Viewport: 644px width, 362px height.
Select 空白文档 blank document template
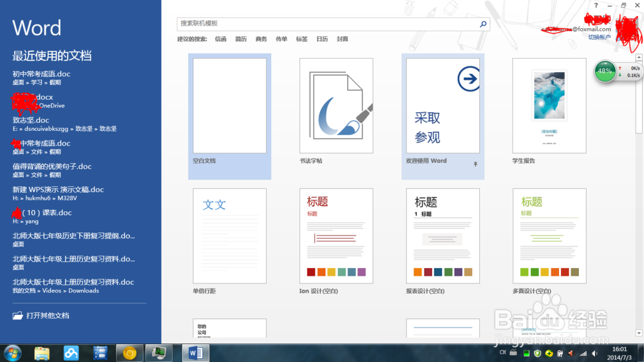(230, 117)
